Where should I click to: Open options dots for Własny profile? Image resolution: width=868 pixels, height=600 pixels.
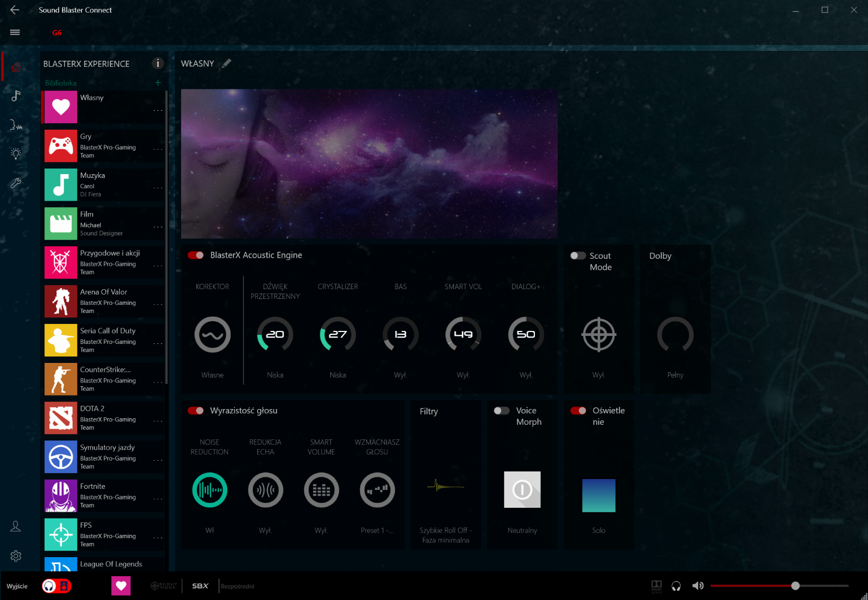[158, 110]
